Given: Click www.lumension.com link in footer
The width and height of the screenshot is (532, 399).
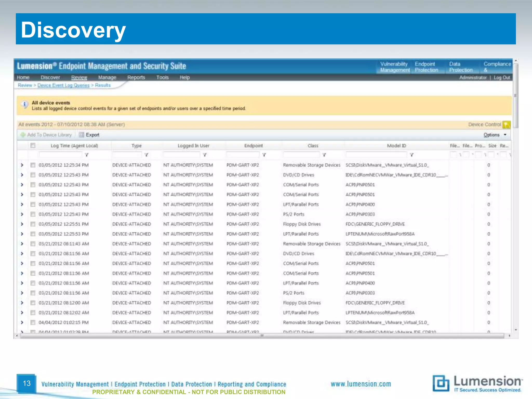Looking at the screenshot, I should [361, 384].
